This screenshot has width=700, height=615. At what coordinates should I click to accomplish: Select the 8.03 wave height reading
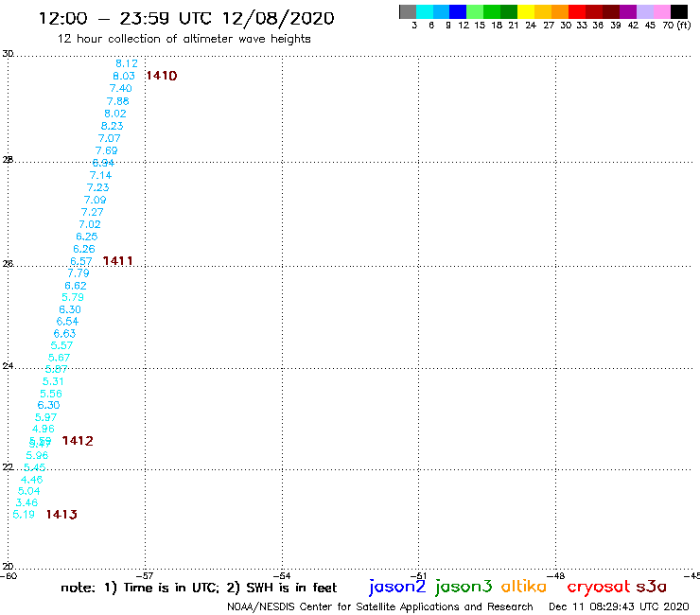click(124, 76)
